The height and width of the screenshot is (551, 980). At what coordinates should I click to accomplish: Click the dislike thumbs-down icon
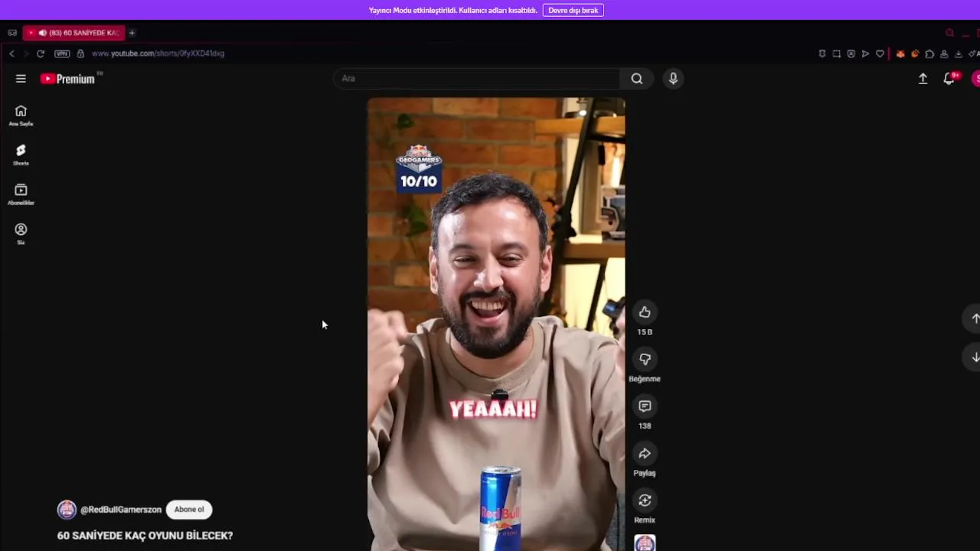(x=645, y=359)
